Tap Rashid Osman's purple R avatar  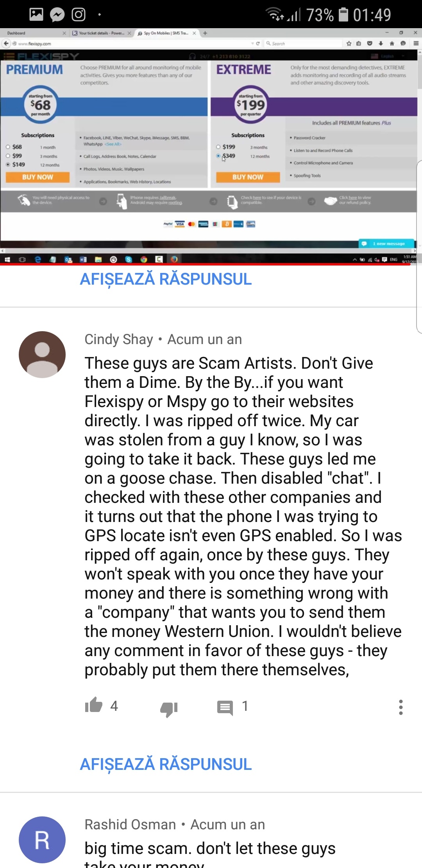[x=42, y=840]
